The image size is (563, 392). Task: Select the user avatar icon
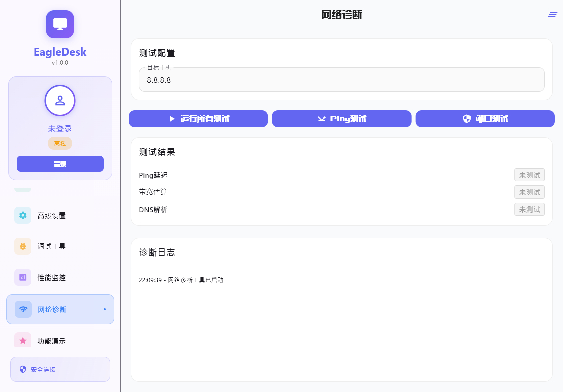(x=60, y=101)
